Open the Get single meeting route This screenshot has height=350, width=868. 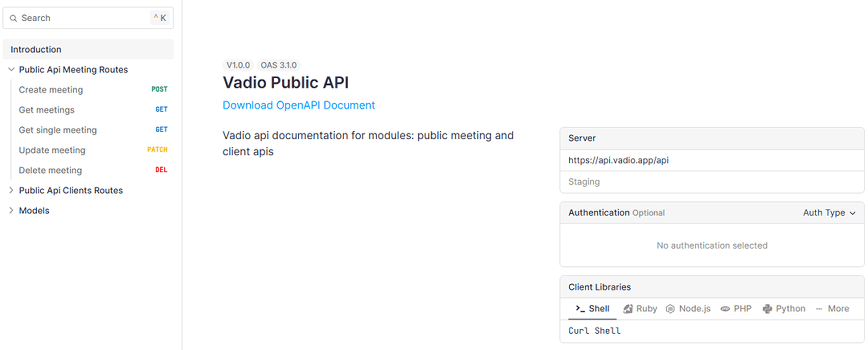click(x=58, y=130)
